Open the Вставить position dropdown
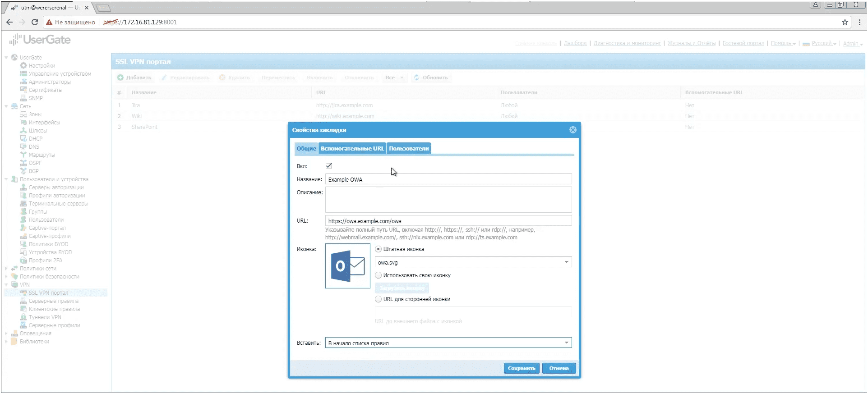Viewport: 868px width, 393px height. 567,343
